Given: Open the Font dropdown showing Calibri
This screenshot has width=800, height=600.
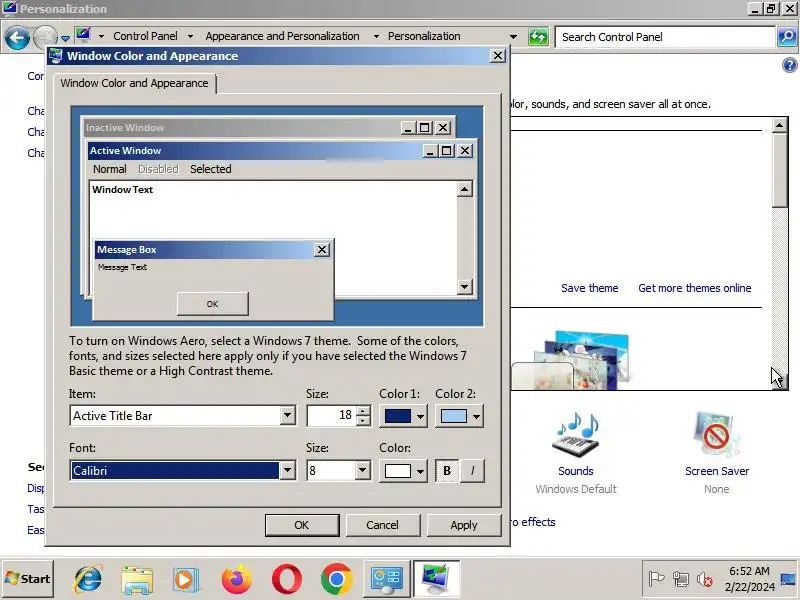Looking at the screenshot, I should click(x=182, y=470).
